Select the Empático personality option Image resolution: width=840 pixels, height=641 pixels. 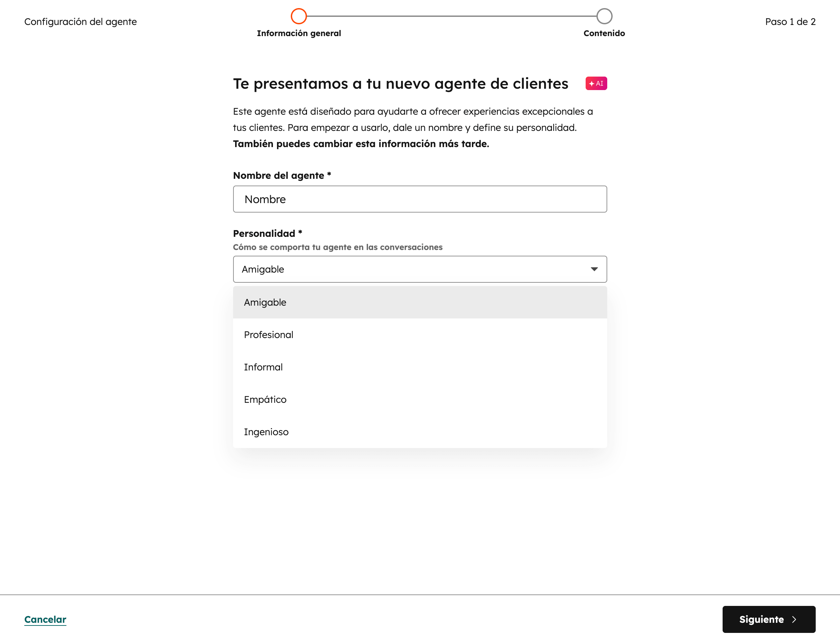[265, 399]
